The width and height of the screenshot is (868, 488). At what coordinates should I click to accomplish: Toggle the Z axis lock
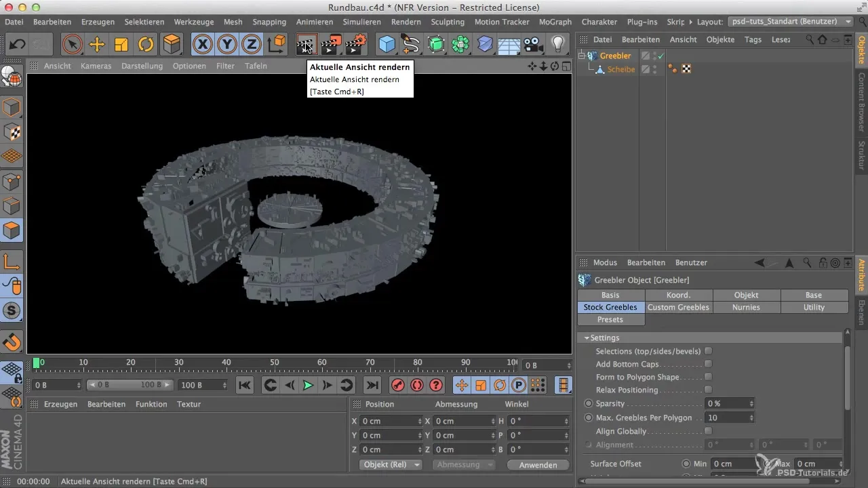click(x=252, y=45)
